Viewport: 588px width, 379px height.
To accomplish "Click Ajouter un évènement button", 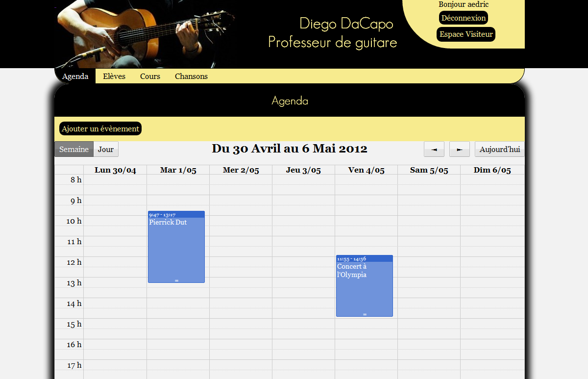I will [x=100, y=129].
